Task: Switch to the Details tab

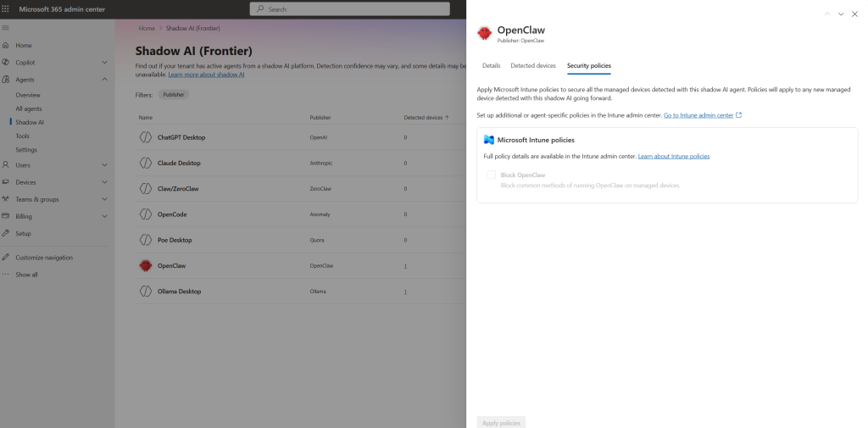Action: pos(491,65)
